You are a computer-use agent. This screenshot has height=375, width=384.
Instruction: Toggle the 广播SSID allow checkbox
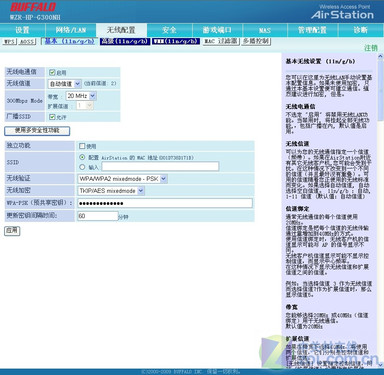pyautogui.click(x=52, y=117)
